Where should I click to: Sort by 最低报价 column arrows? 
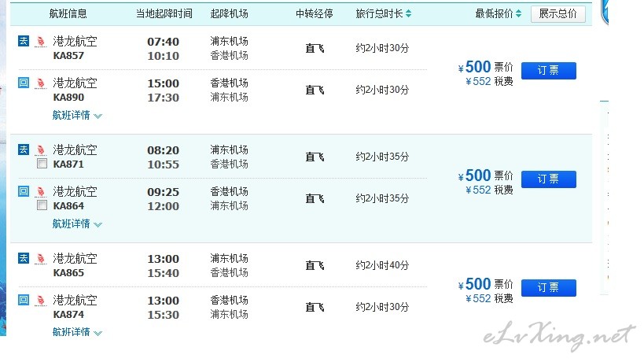[518, 13]
